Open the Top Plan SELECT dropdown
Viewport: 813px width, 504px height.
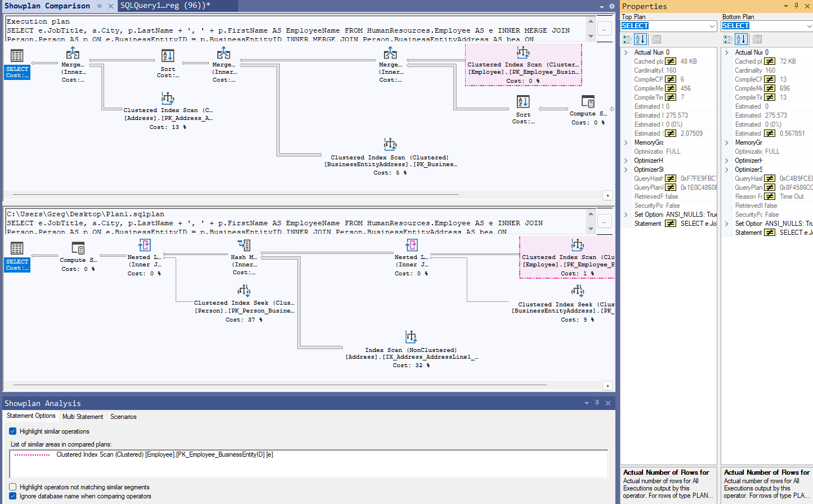[712, 26]
